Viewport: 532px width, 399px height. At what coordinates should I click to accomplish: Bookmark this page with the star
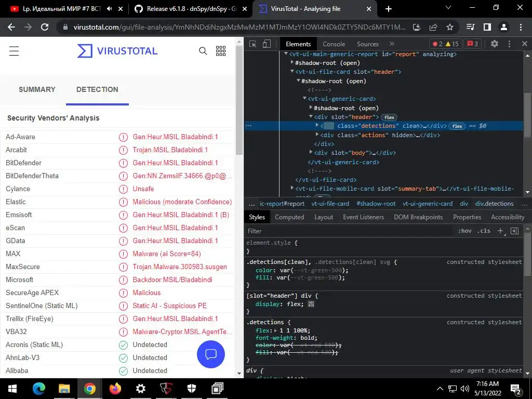coord(449,27)
